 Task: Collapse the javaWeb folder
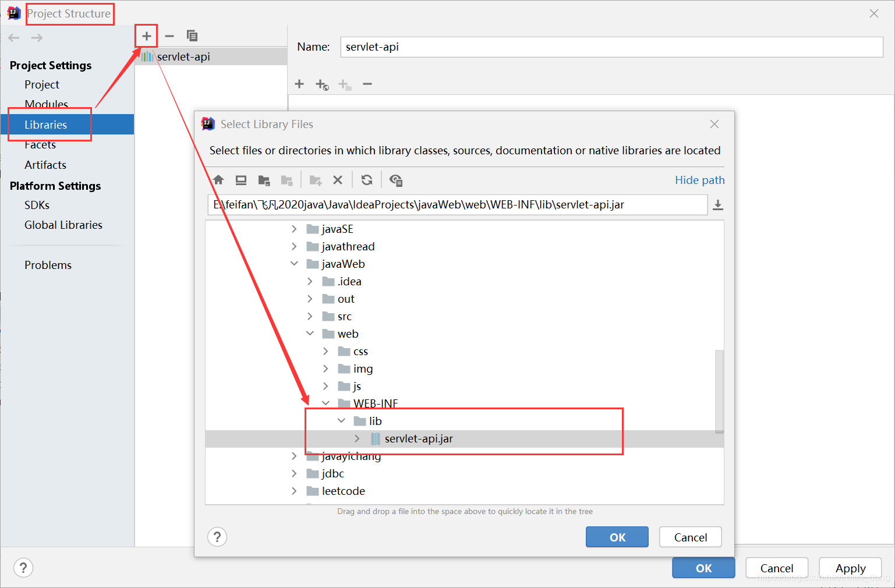click(294, 264)
